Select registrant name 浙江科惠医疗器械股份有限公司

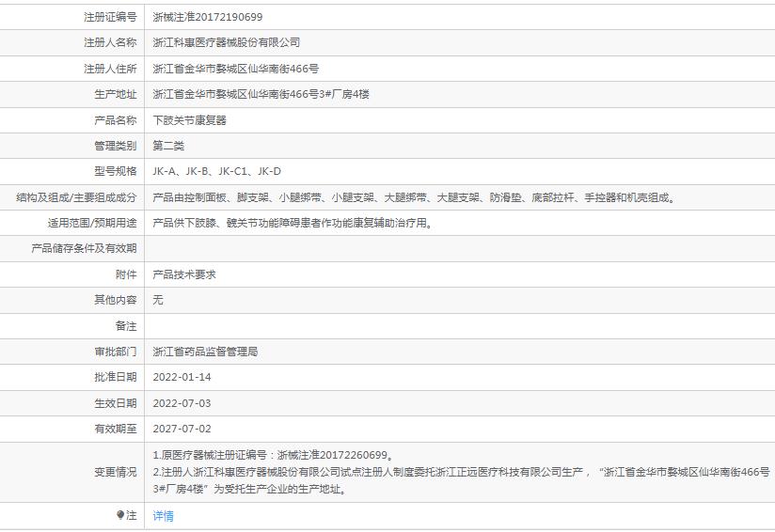tap(227, 42)
